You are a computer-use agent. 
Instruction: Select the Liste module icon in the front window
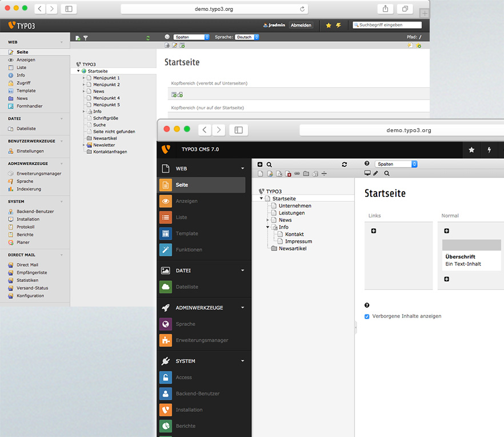(x=166, y=217)
